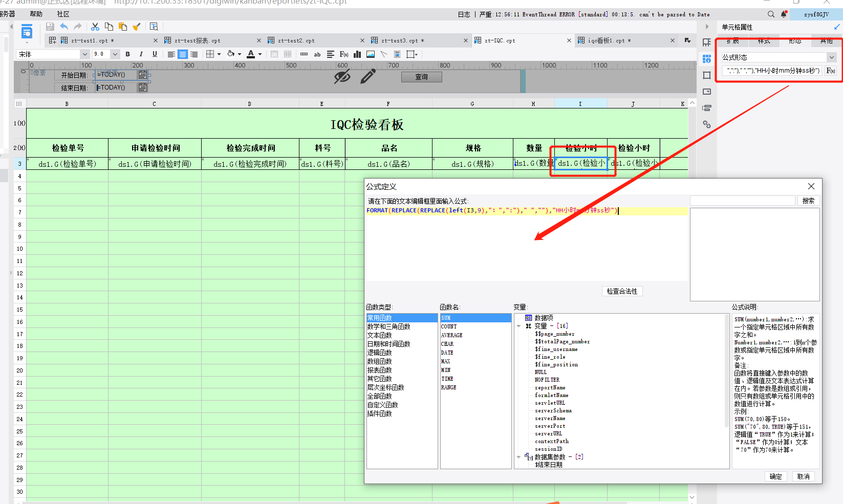Toggle underline formatting

(x=155, y=54)
